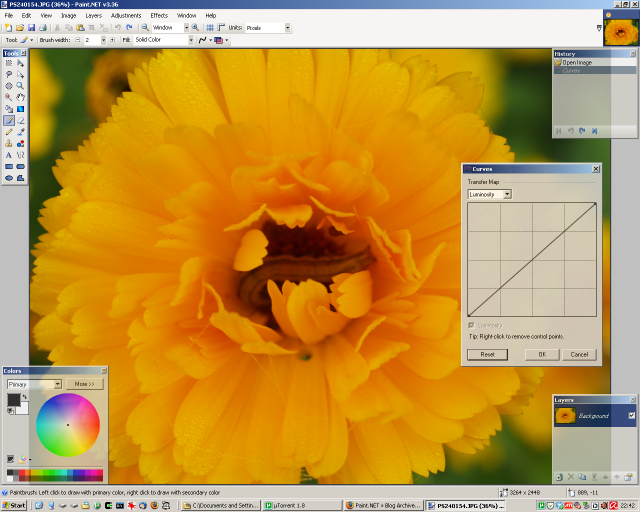Click the image thumbnail in top-right corner
The image size is (640, 512).
(x=621, y=32)
